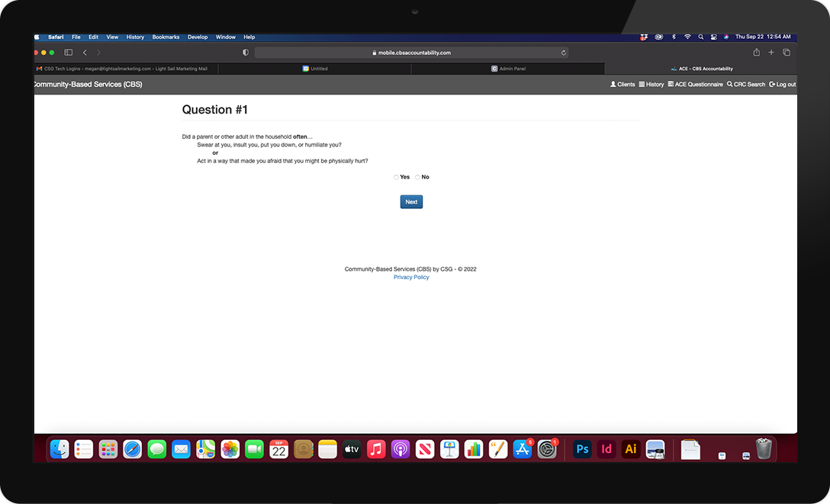Open History in the CBS navbar
Image resolution: width=830 pixels, height=504 pixels.
coord(651,85)
